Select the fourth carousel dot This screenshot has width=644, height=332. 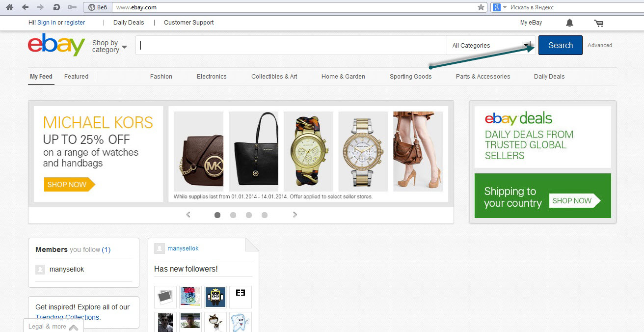coord(265,215)
